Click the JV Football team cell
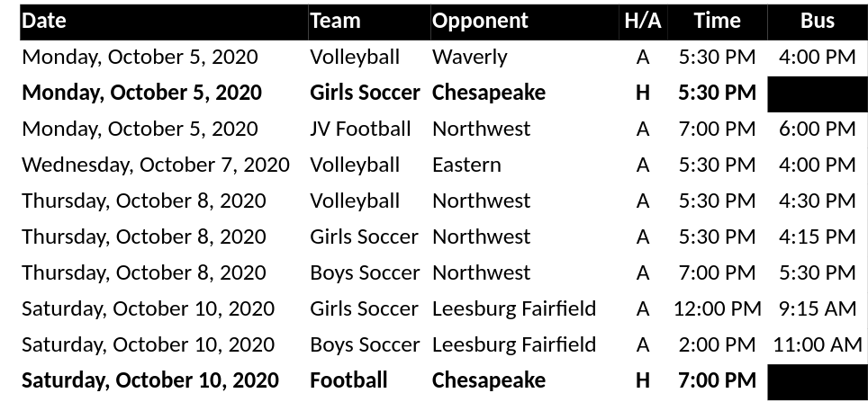This screenshot has height=402, width=868. coord(360,129)
